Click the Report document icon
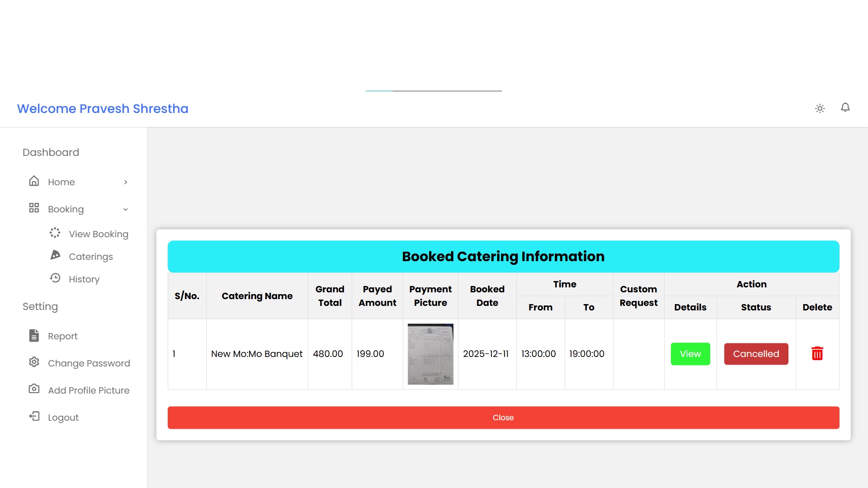Viewport: 868px width, 488px height. point(34,335)
